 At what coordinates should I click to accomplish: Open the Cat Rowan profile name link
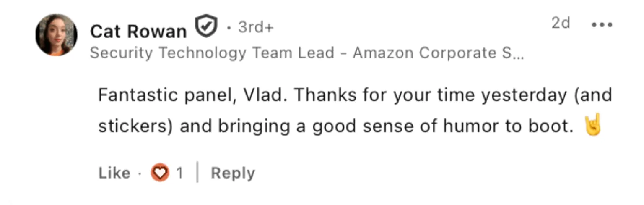138,32
